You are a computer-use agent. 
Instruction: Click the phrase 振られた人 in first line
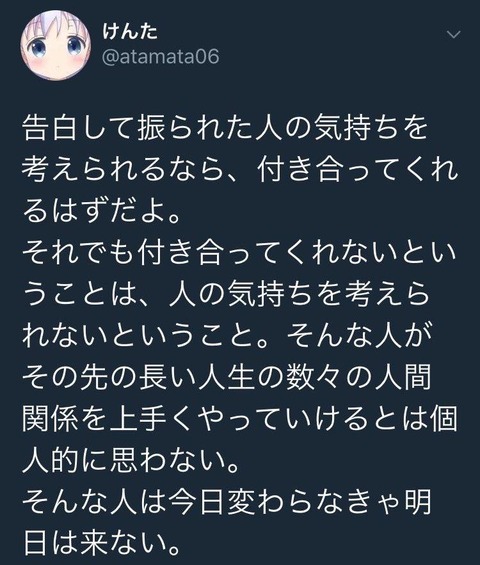coord(209,128)
